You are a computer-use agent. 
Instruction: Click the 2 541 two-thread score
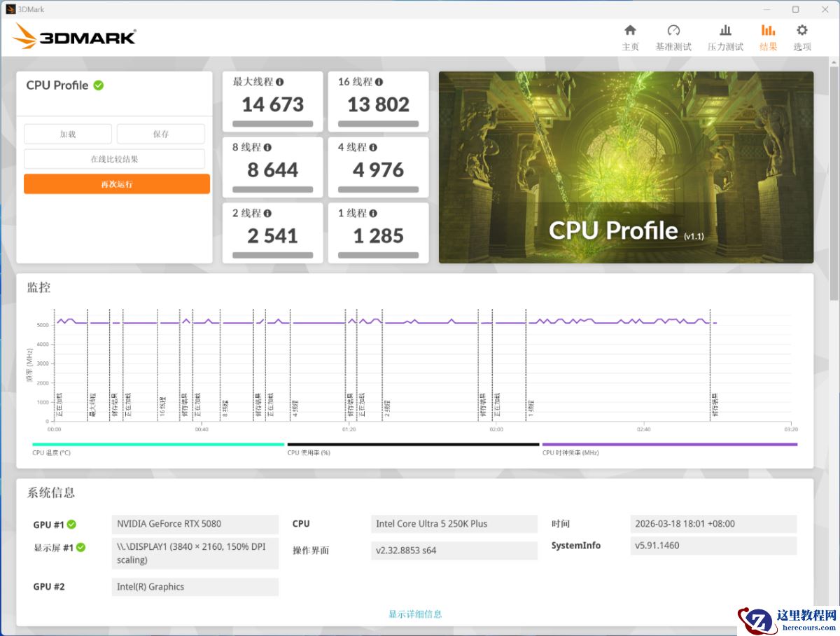[273, 236]
